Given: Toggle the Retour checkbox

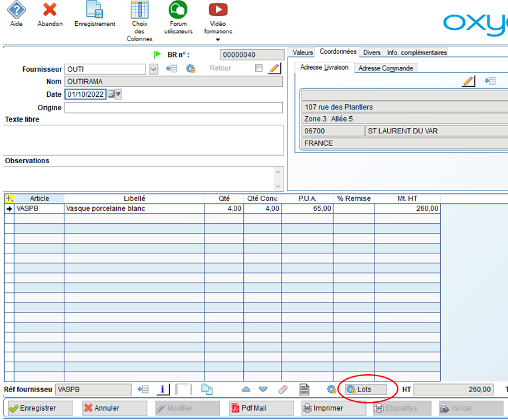Looking at the screenshot, I should coord(258,68).
